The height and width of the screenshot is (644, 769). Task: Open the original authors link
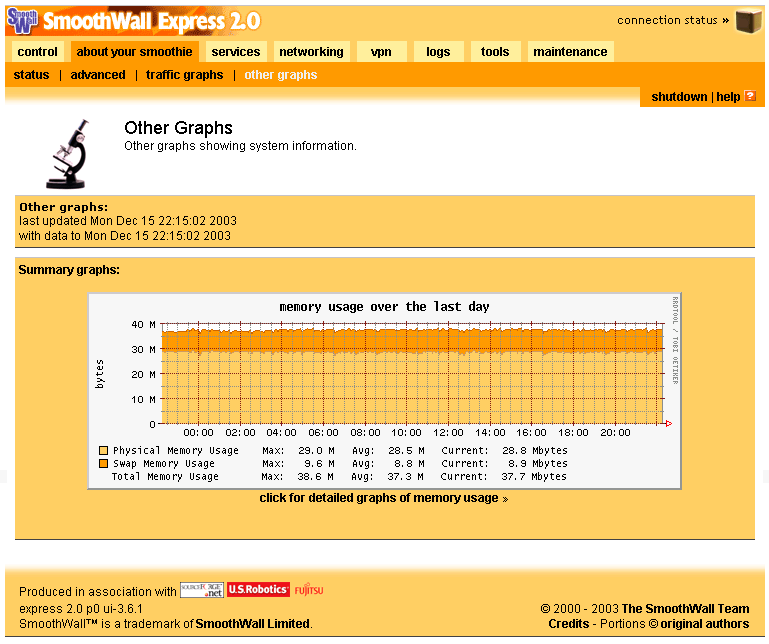pyautogui.click(x=705, y=623)
